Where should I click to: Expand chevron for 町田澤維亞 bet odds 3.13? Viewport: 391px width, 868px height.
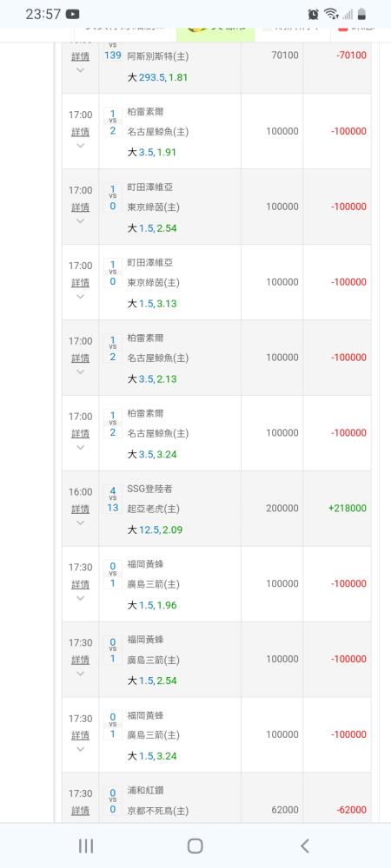pyautogui.click(x=80, y=296)
